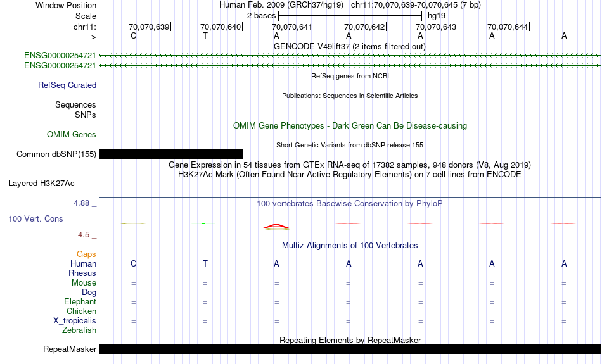Click the Human row T base in Multiz alignment

205,264
